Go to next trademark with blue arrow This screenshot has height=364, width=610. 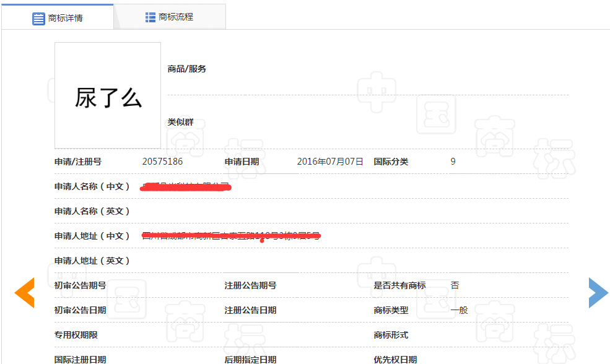pos(598,293)
